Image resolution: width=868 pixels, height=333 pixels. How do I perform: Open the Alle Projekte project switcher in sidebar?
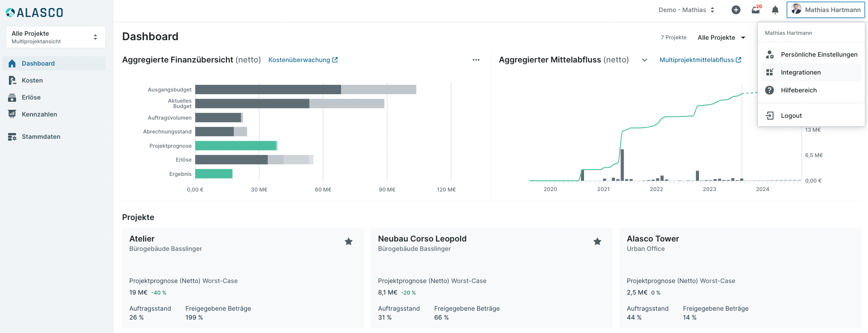[x=56, y=37]
